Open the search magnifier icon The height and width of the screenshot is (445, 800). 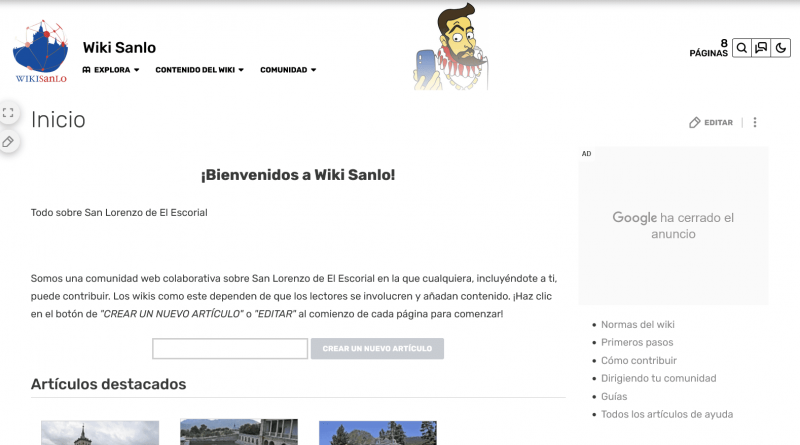741,47
